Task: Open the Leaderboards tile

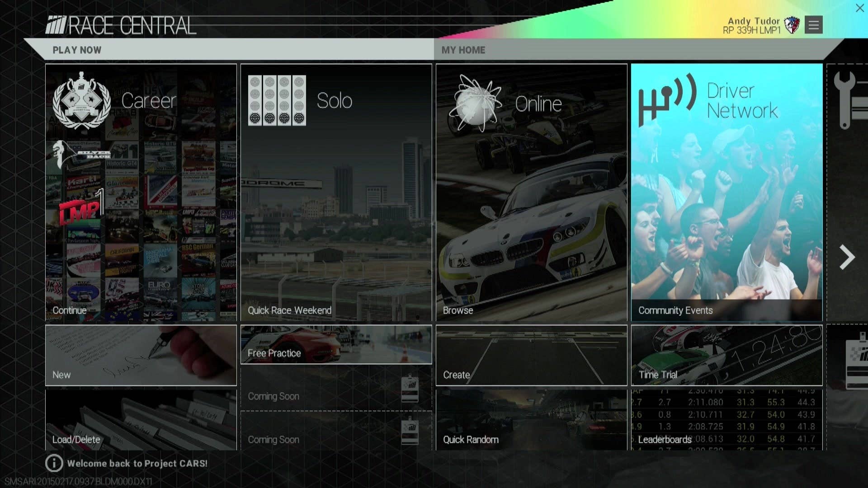Action: point(726,420)
